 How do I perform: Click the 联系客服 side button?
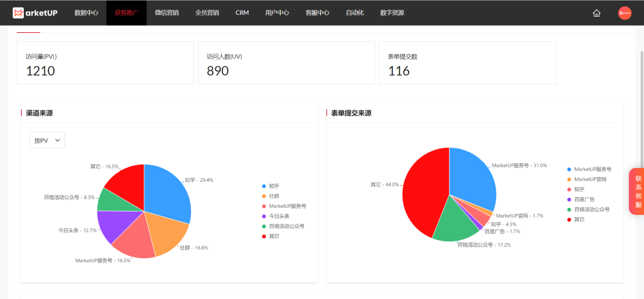tap(638, 192)
